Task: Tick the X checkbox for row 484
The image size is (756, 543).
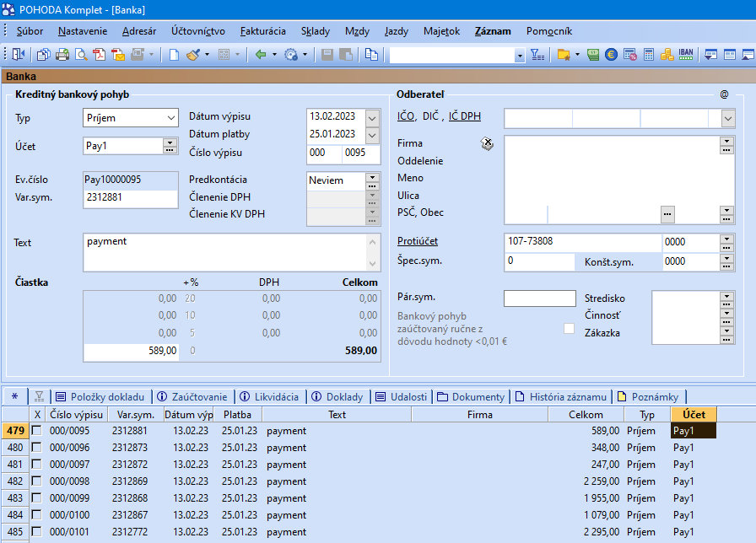Action: click(36, 514)
